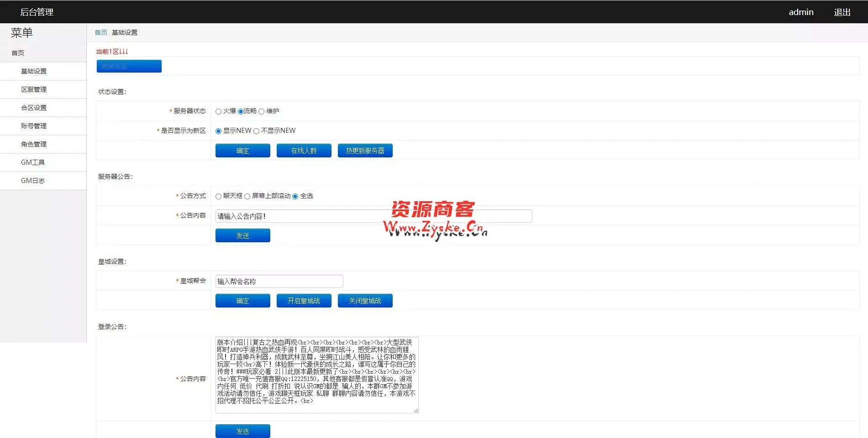
Task: Click 发送 under server announcement
Action: point(243,235)
